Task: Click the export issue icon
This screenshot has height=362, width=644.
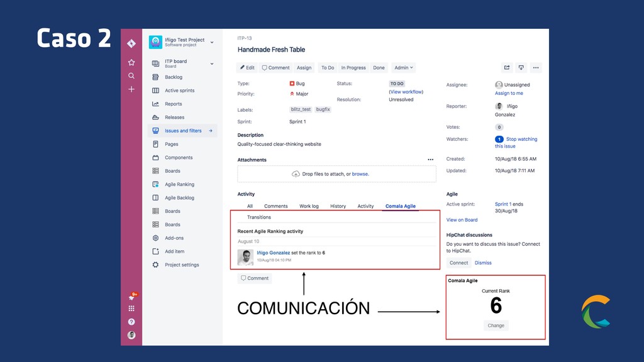Action: [521, 68]
